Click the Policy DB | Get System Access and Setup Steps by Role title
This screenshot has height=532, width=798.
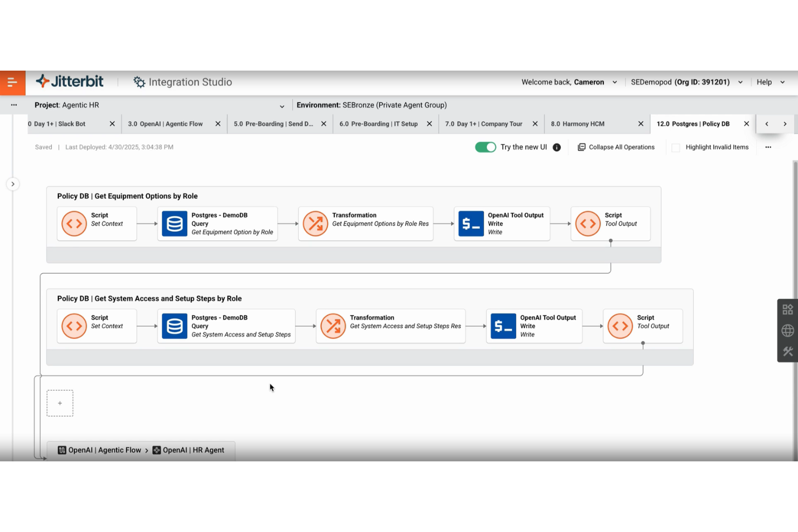pyautogui.click(x=149, y=299)
